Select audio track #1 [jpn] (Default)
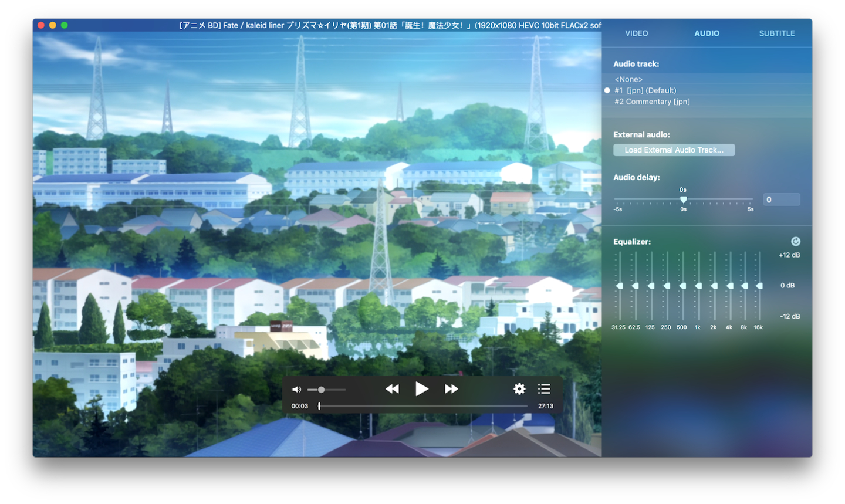The height and width of the screenshot is (504, 845). (645, 90)
